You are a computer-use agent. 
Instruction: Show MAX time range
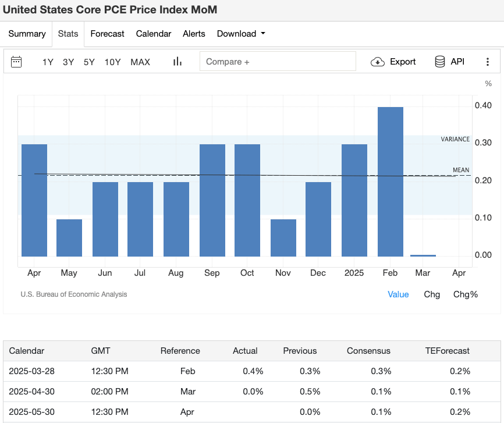click(x=140, y=62)
